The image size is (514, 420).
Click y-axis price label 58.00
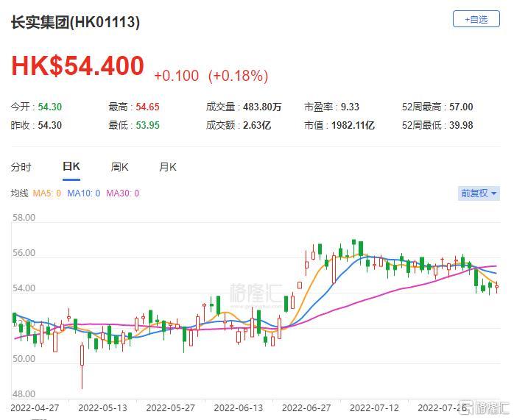(x=24, y=218)
